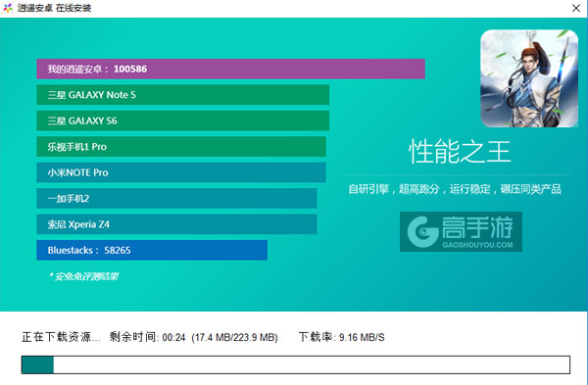The height and width of the screenshot is (385, 588).
Task: Select the 三星 GALAXY S6 bar
Action: [x=182, y=120]
